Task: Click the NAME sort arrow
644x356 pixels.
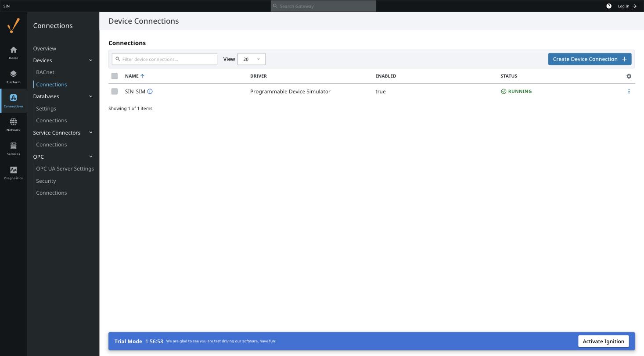Action: point(142,76)
